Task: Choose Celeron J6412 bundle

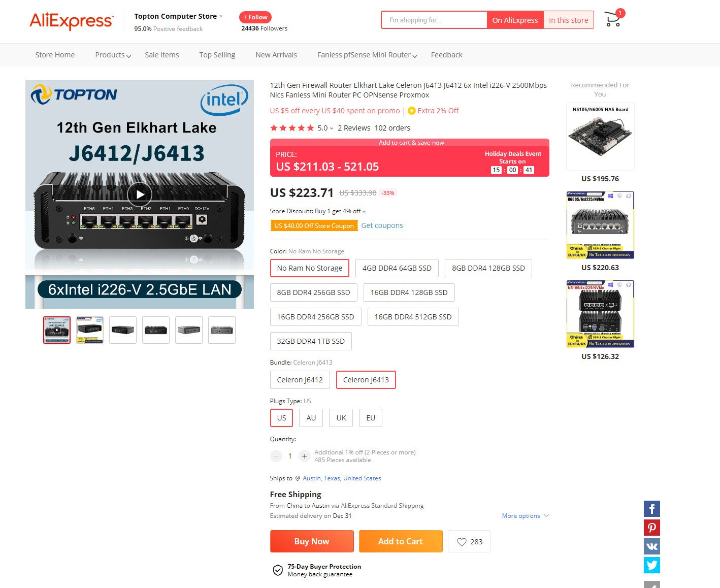Action: [300, 380]
